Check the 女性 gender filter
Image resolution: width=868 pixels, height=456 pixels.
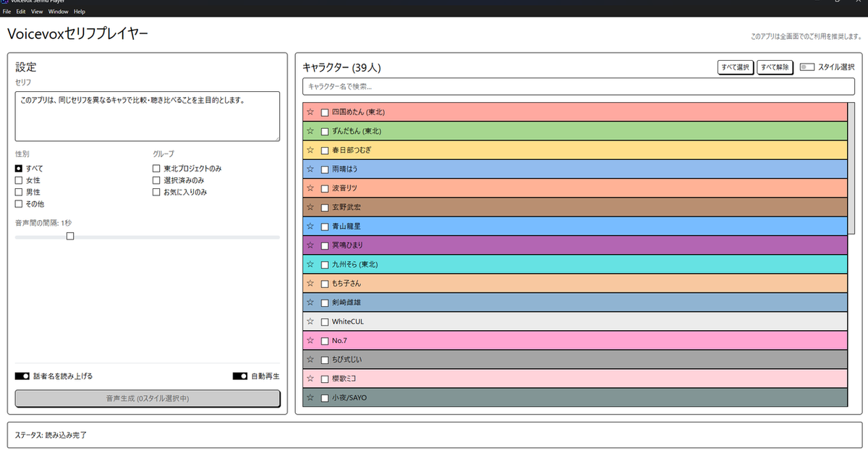click(19, 180)
